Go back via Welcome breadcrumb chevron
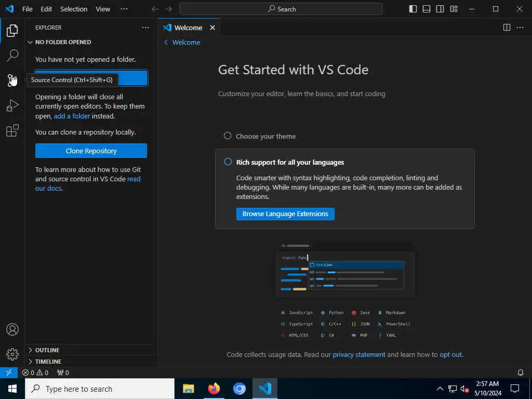 (x=166, y=42)
